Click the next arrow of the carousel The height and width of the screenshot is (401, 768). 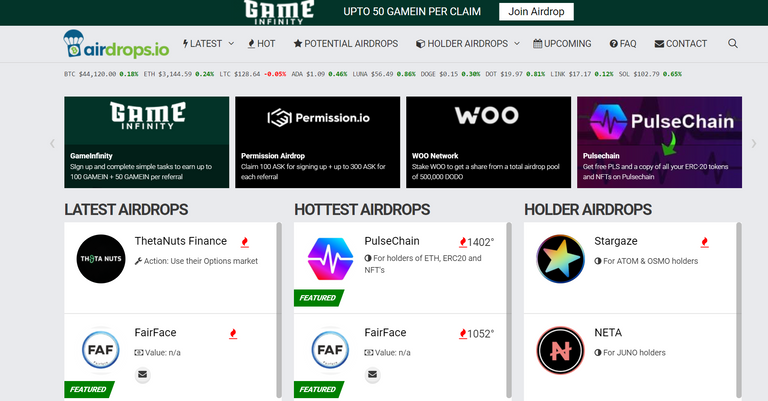[754, 143]
